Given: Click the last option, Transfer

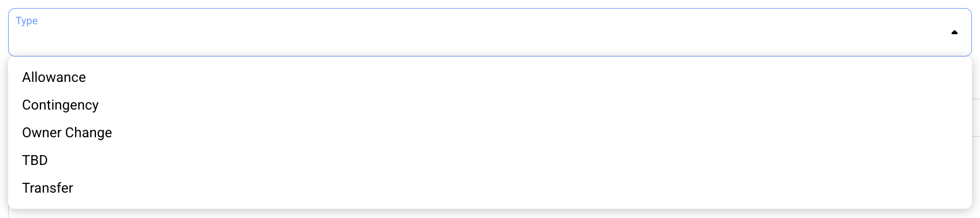Looking at the screenshot, I should (490, 188).
